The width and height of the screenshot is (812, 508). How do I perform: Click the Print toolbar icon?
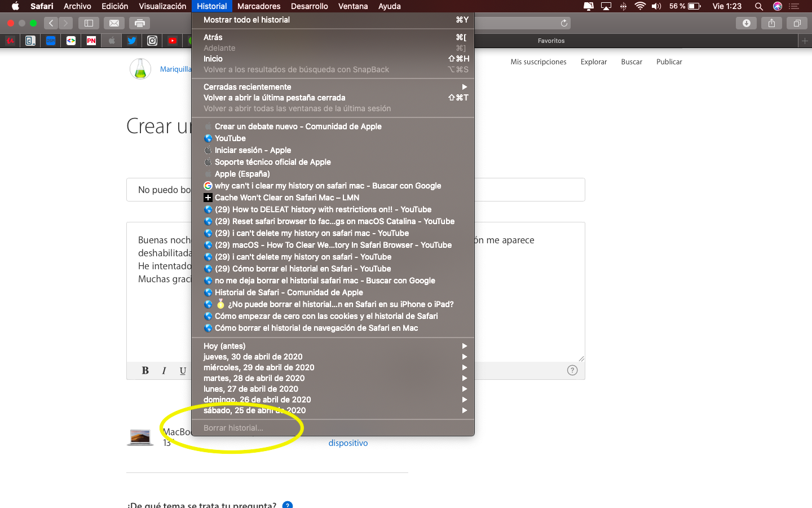pyautogui.click(x=139, y=23)
